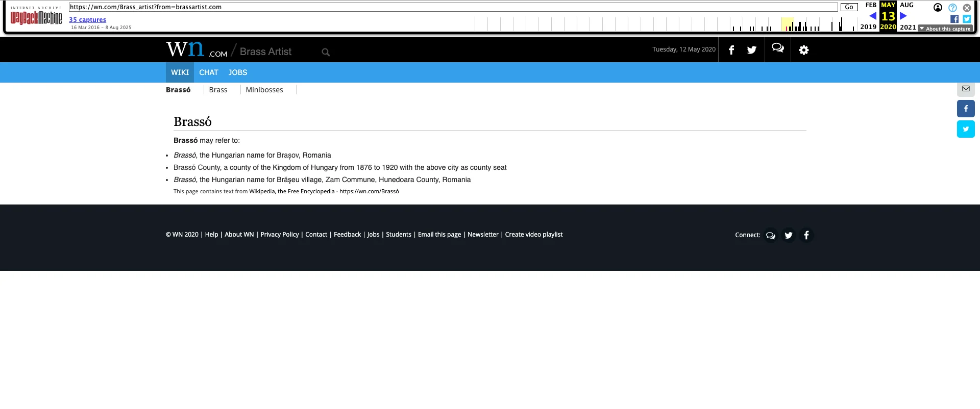Click the email envelope share button
980x409 pixels.
point(965,89)
